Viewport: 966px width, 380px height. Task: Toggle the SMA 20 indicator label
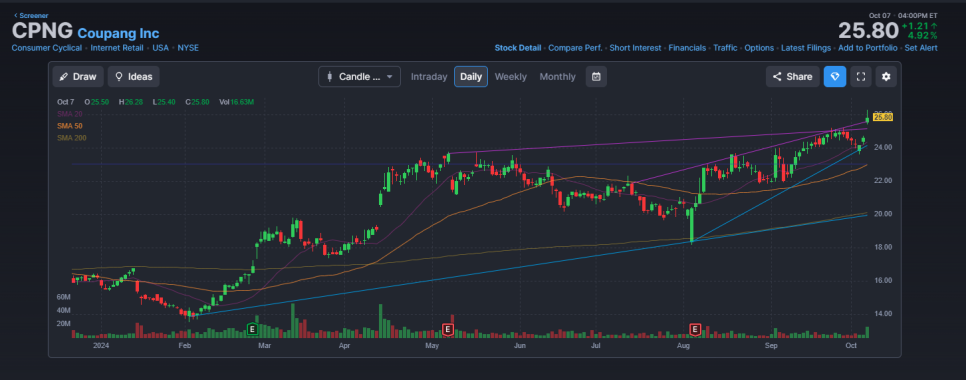pyautogui.click(x=69, y=114)
